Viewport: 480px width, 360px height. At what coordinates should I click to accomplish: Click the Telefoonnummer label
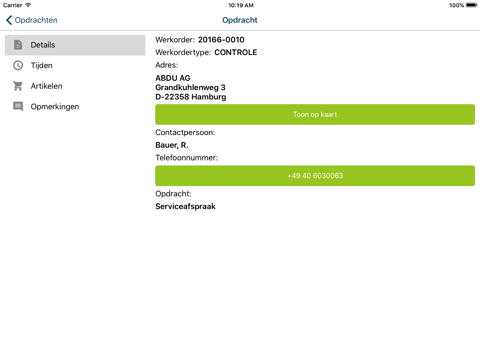(x=186, y=158)
